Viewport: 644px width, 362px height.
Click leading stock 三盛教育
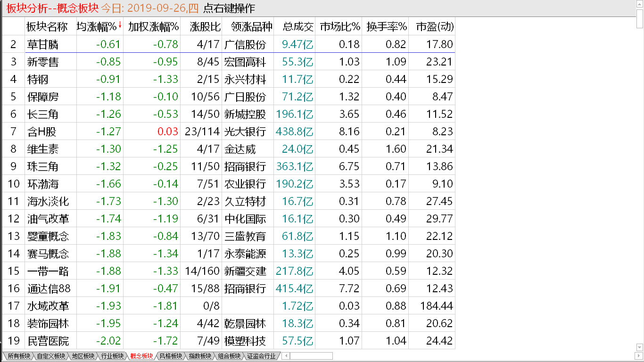[245, 236]
